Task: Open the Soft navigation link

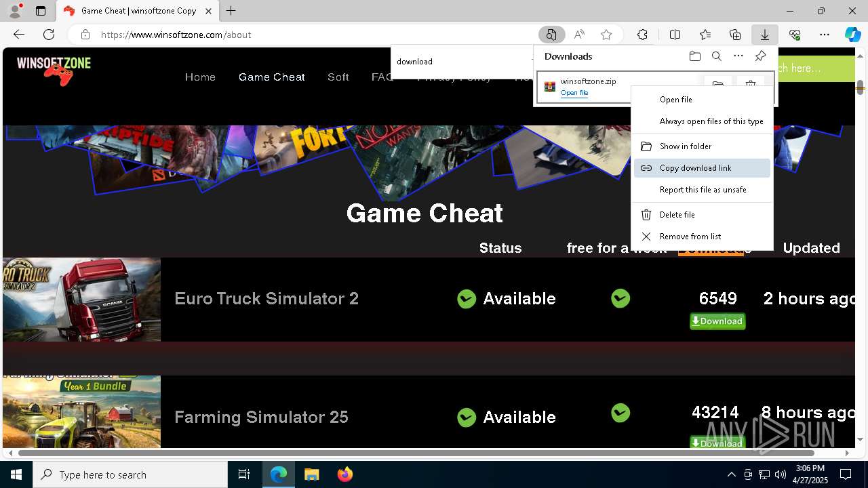Action: (x=338, y=77)
